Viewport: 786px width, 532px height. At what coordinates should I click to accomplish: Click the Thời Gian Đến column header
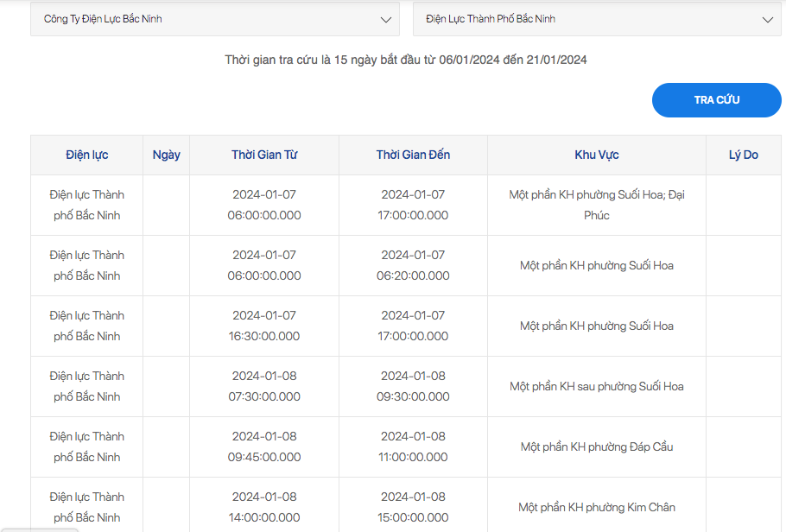[413, 155]
